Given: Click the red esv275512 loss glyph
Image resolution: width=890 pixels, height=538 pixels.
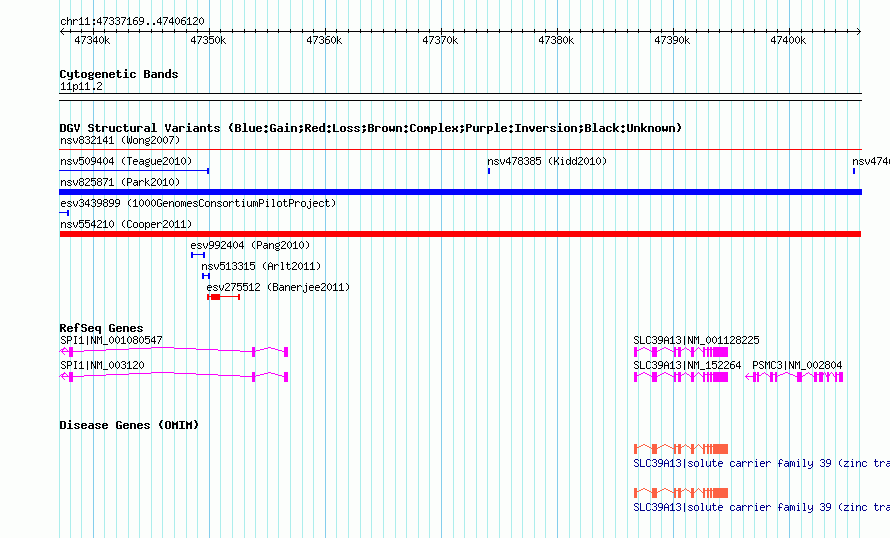Looking at the screenshot, I should [224, 297].
